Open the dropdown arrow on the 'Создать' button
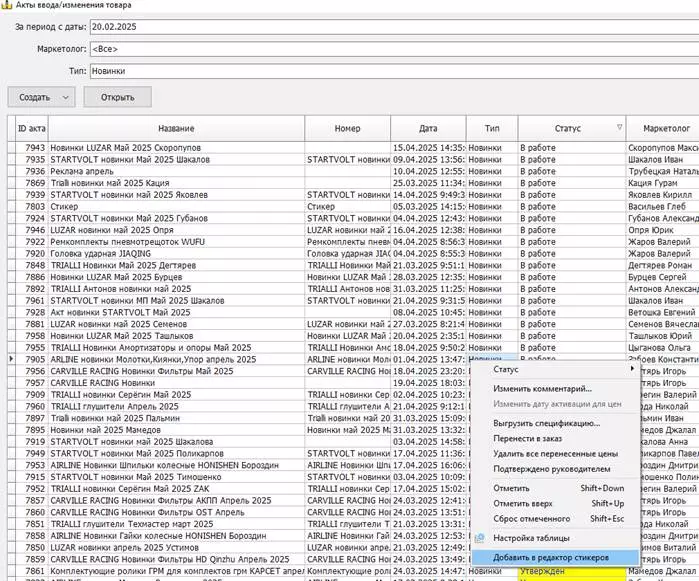Viewport: 699px width, 581px height. (66, 97)
